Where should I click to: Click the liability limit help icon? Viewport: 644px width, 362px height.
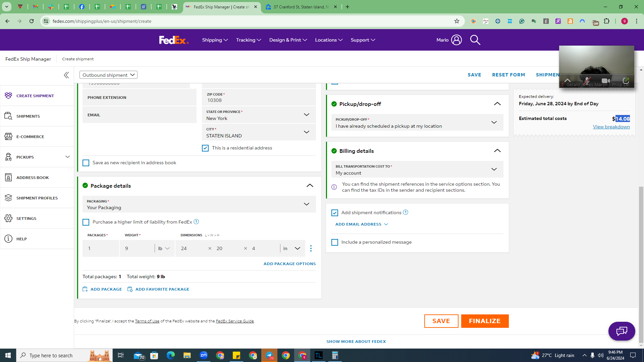click(196, 222)
